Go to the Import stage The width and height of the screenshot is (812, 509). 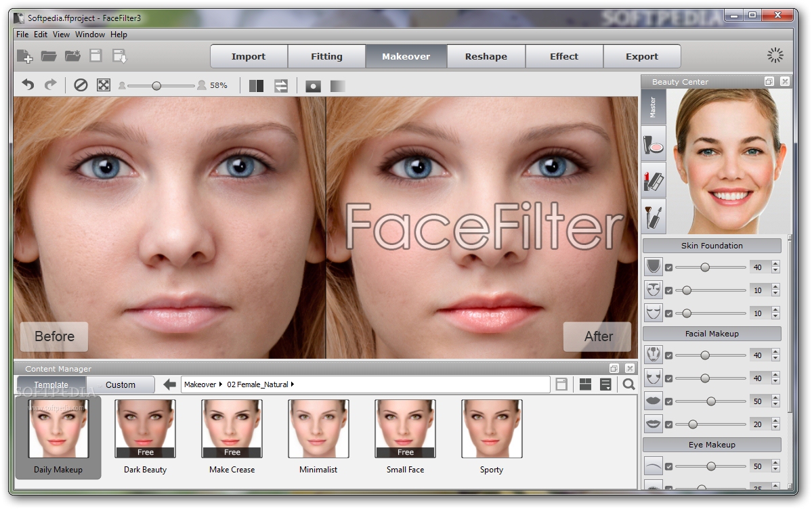click(249, 56)
